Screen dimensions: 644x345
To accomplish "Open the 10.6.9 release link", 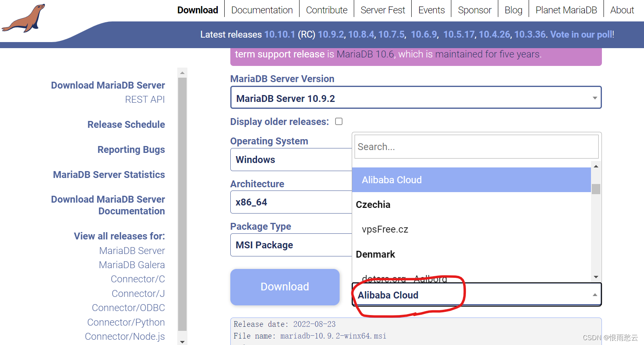I will pos(424,34).
